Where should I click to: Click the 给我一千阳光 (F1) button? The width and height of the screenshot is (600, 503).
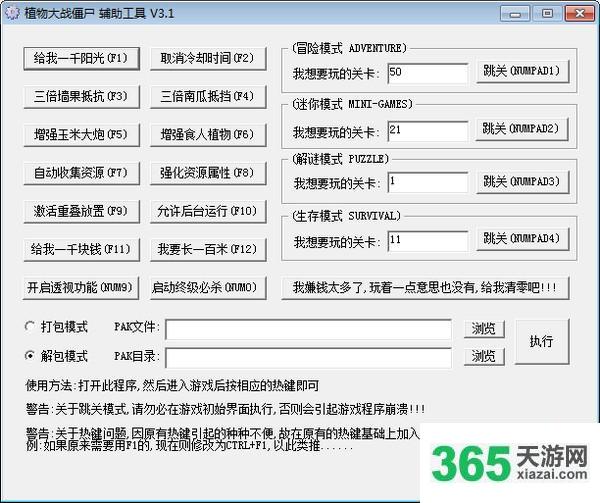point(80,58)
